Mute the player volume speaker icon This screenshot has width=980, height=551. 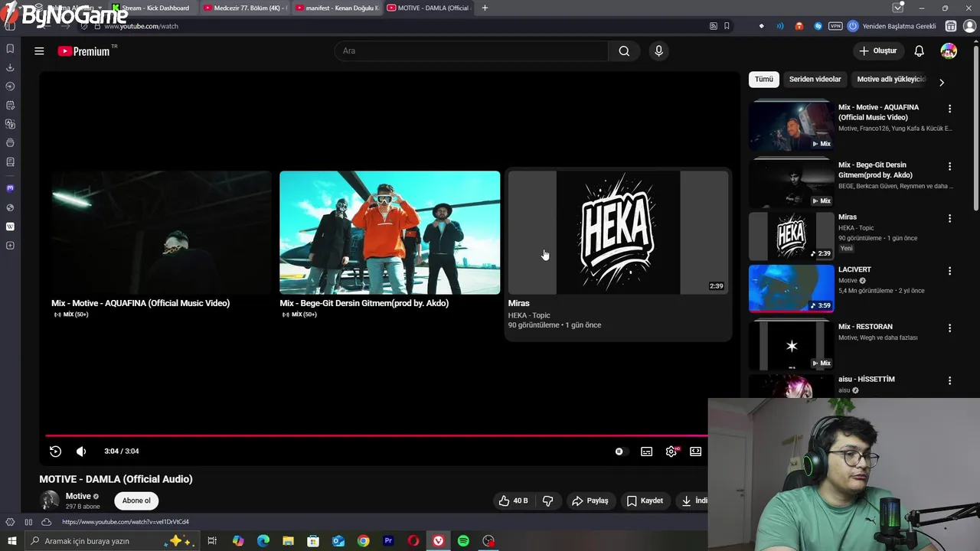[x=81, y=452]
